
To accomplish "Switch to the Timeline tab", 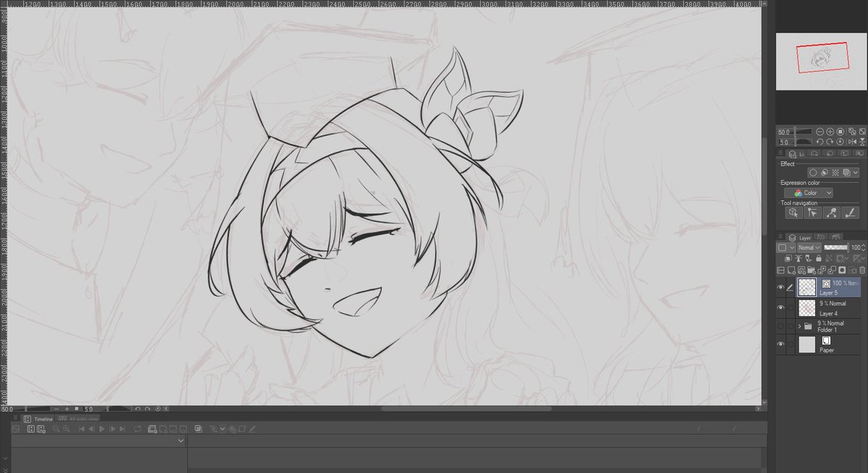I will tap(38, 419).
